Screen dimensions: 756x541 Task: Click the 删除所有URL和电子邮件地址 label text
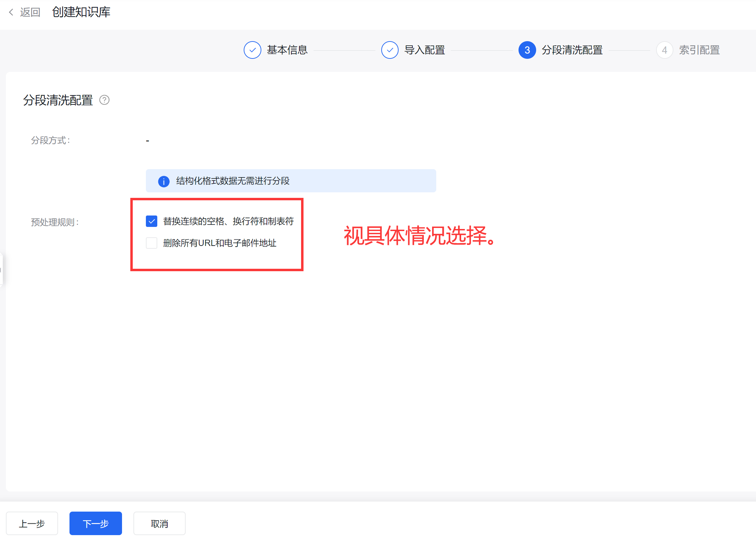pyautogui.click(x=220, y=243)
